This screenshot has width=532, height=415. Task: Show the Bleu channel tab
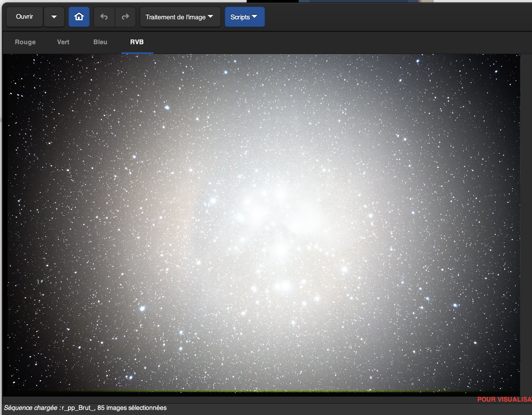coord(100,42)
